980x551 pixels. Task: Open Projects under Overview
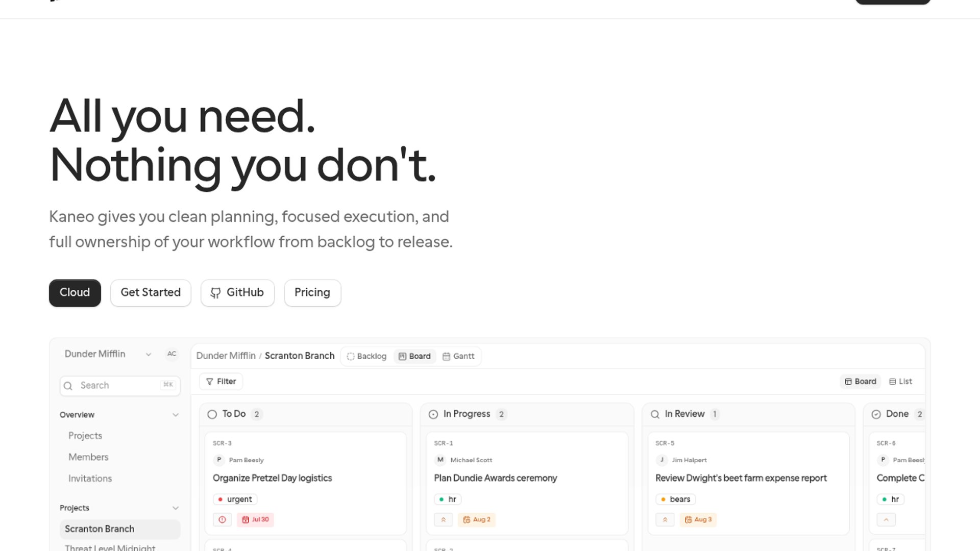pos(85,436)
